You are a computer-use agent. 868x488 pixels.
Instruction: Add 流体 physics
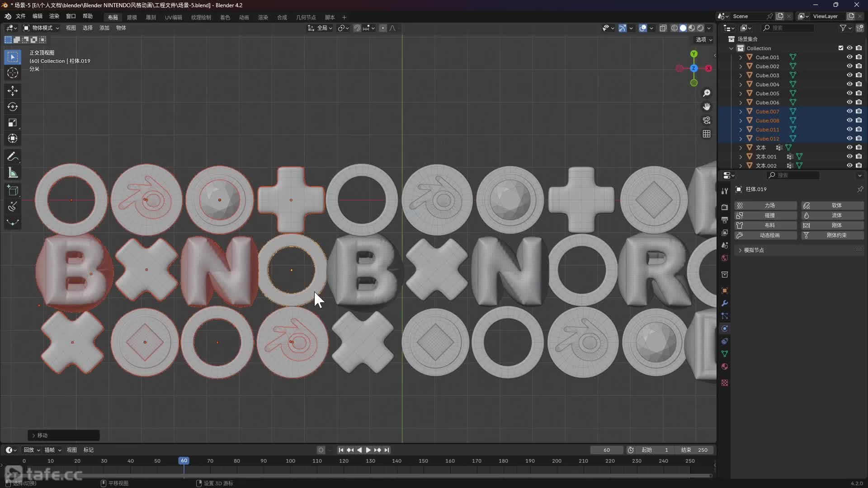pos(833,216)
